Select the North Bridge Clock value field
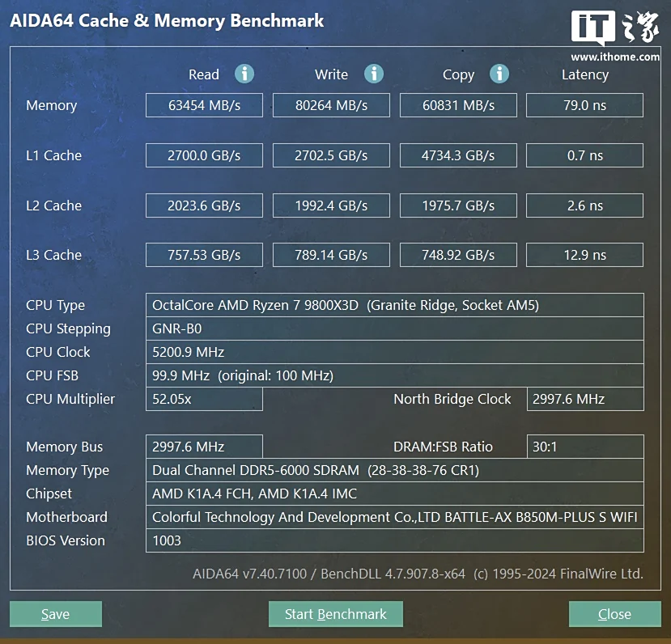Screen dimensions: 671x644 [x=584, y=399]
